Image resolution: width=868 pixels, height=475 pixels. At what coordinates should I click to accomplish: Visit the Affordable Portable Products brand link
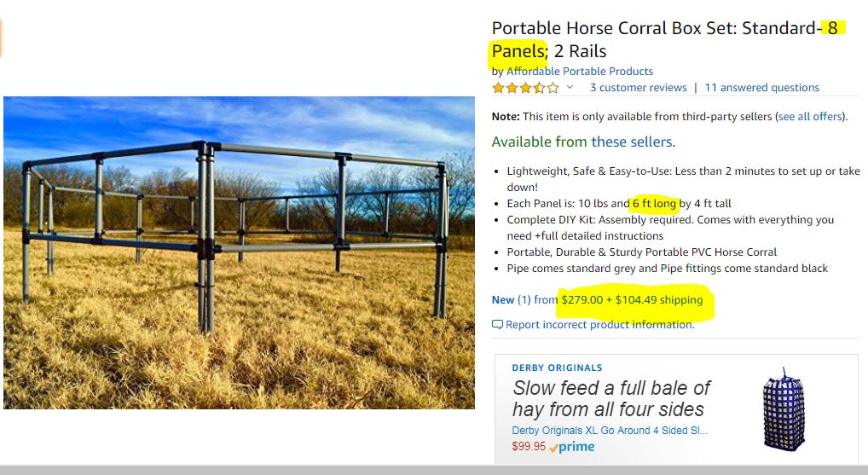[580, 72]
